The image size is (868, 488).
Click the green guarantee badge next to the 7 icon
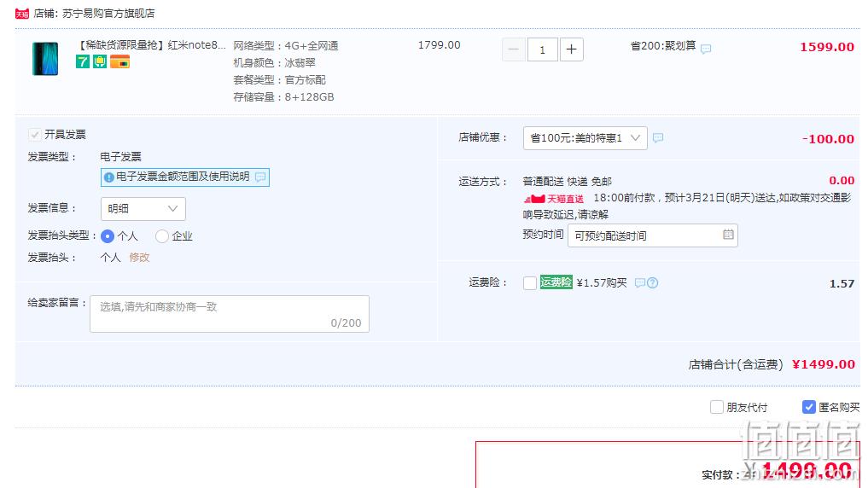(100, 61)
